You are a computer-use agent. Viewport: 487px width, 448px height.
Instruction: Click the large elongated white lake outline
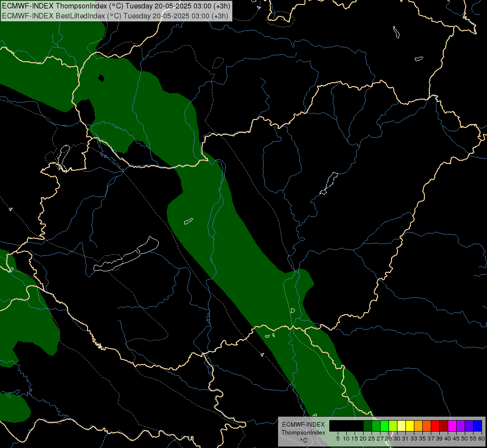click(x=126, y=254)
